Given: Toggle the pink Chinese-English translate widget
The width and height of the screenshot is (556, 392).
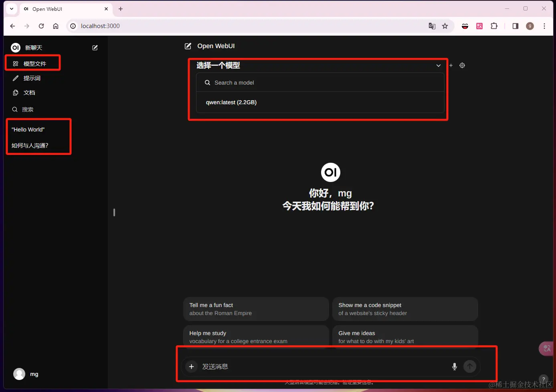Looking at the screenshot, I should click(546, 348).
